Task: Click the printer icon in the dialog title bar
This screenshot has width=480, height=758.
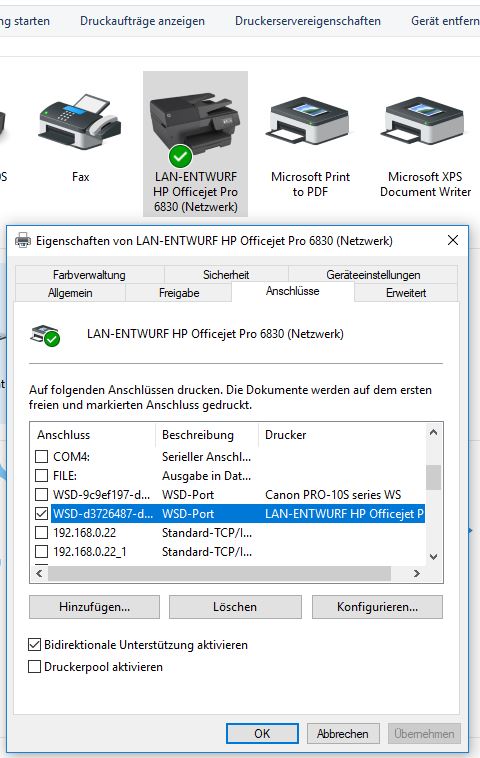Action: click(23, 240)
